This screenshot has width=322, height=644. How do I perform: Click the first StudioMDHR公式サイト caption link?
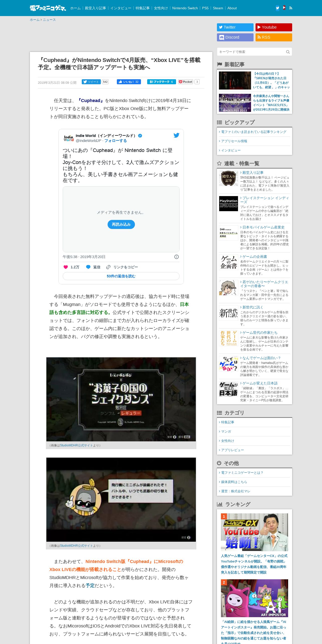76,445
